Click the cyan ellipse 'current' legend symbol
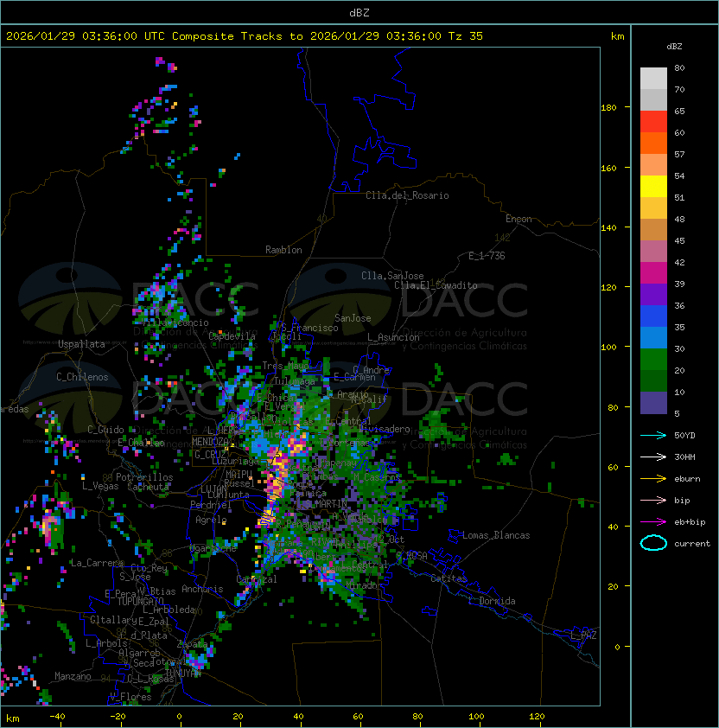 tap(653, 543)
